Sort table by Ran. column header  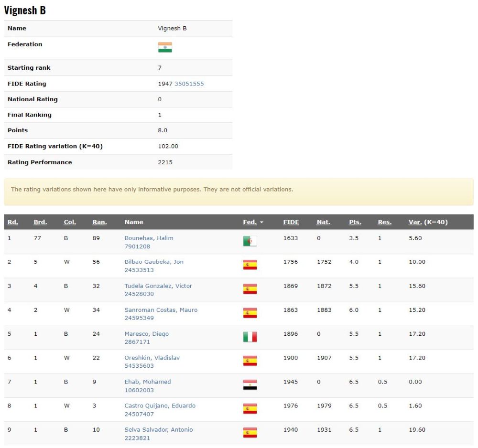coord(100,222)
